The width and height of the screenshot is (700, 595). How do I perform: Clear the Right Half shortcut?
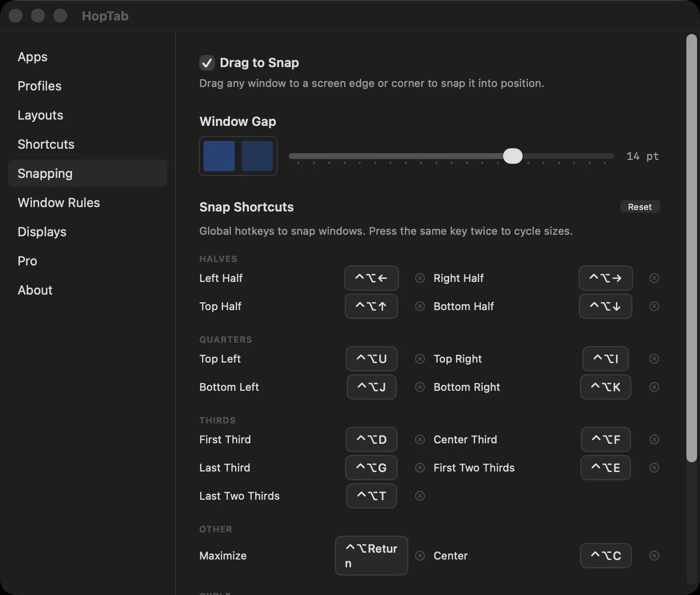pyautogui.click(x=654, y=278)
